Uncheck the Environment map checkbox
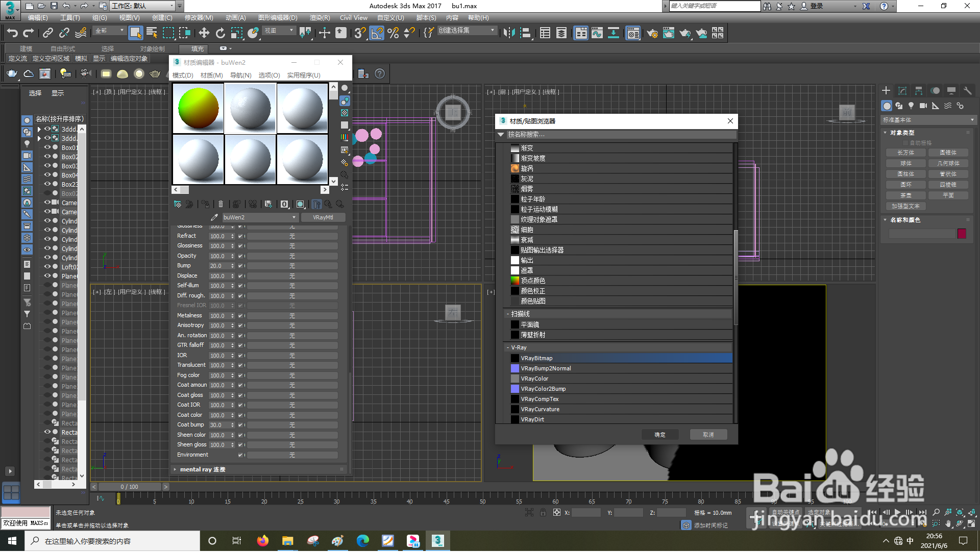Screen dimensions: 980x552 pyautogui.click(x=240, y=455)
